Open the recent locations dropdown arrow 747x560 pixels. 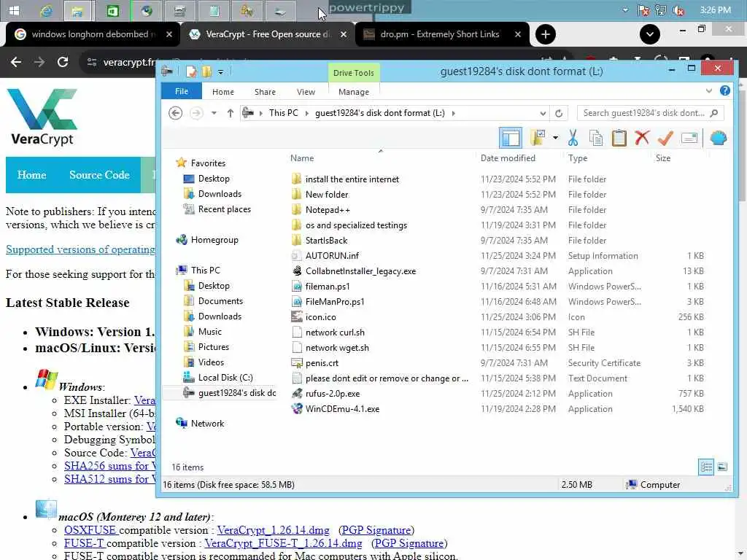tap(214, 113)
